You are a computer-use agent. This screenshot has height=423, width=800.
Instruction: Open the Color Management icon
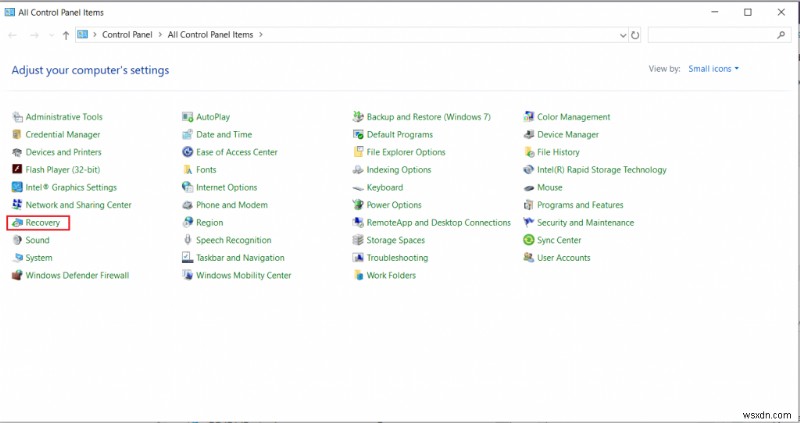click(x=529, y=117)
